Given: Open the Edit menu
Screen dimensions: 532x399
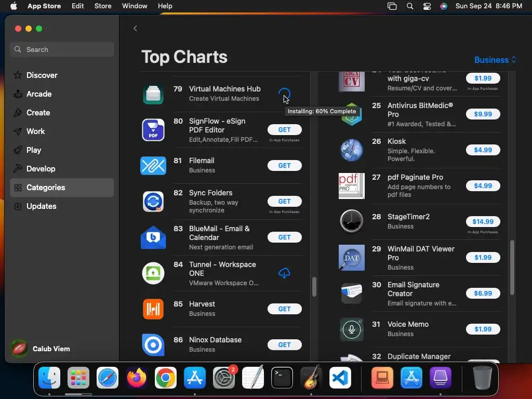Looking at the screenshot, I should pyautogui.click(x=78, y=6).
